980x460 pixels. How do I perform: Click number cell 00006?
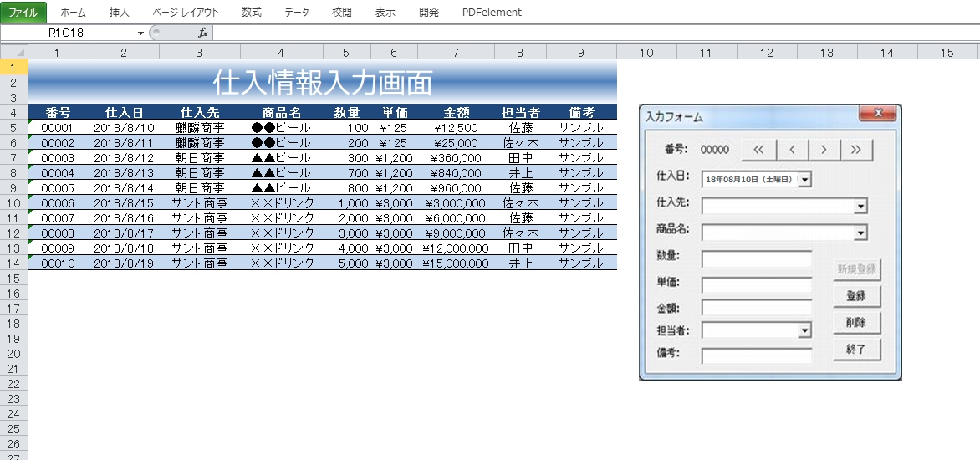click(58, 203)
